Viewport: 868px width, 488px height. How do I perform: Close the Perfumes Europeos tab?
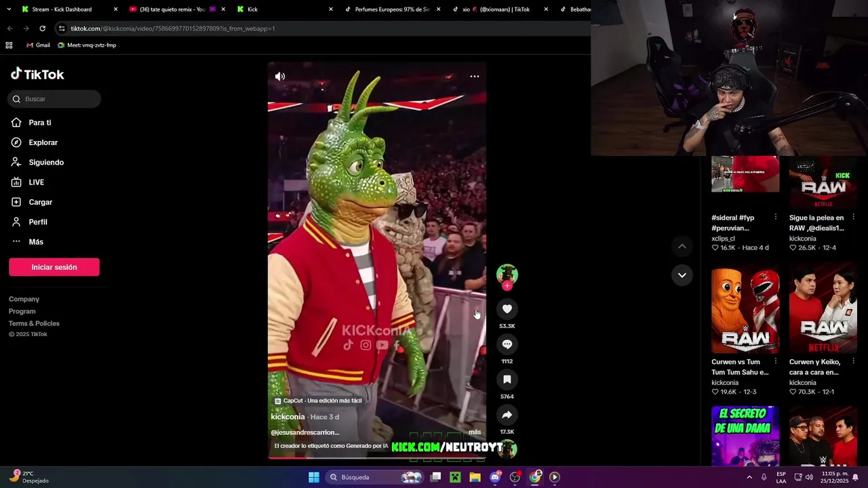point(438,9)
